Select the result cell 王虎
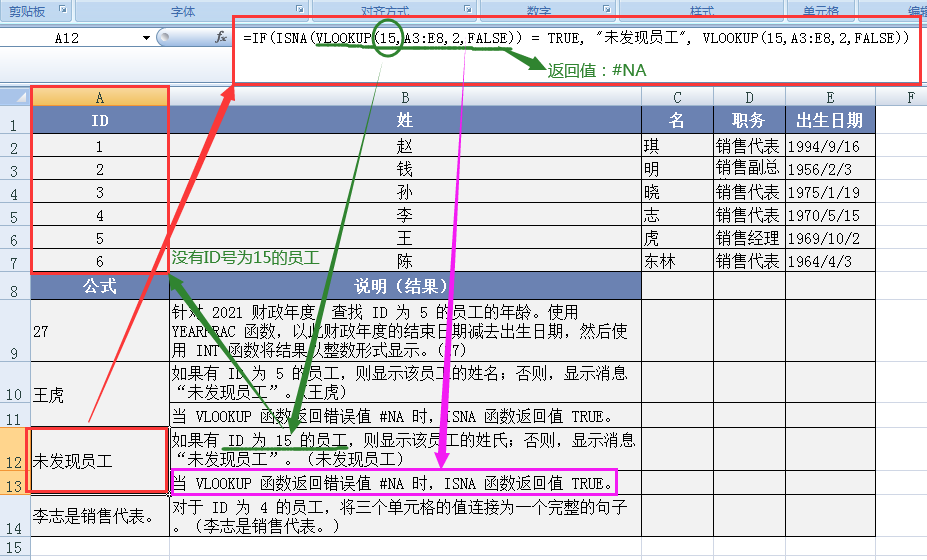Image resolution: width=927 pixels, height=560 pixels. tap(99, 394)
